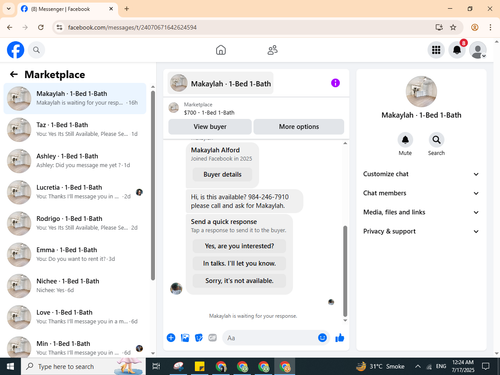500x375 pixels.
Task: Choose a GIF icon in composer
Action: pos(212,338)
